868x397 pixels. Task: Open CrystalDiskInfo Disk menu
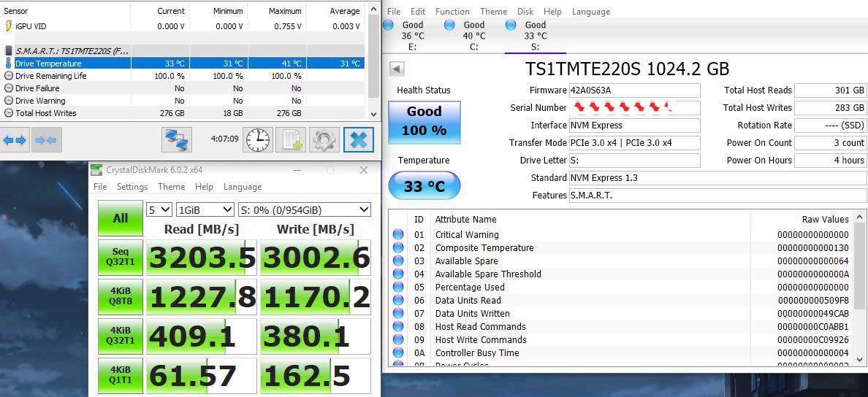525,12
